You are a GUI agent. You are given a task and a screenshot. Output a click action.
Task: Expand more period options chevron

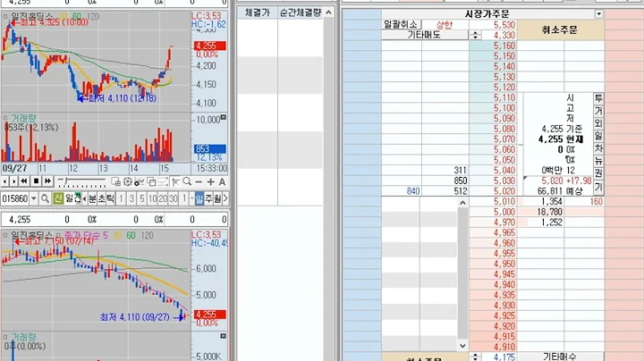point(225,199)
